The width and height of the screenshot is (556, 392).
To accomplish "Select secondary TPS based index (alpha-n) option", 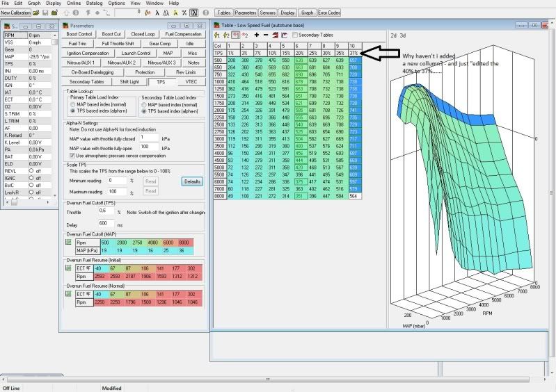I will point(143,111).
